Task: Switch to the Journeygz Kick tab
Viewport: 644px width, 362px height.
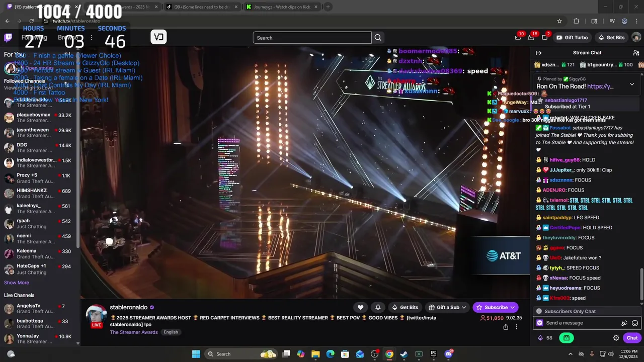Action: 282,7
